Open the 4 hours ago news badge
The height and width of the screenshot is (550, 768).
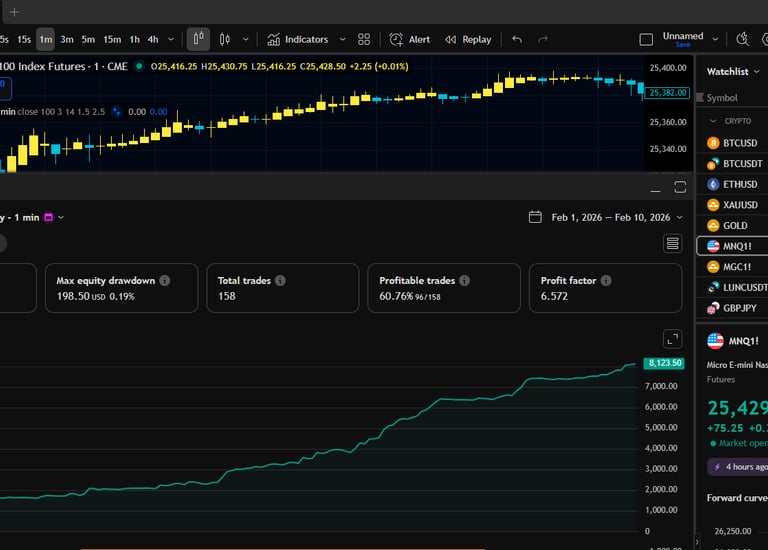coord(738,467)
